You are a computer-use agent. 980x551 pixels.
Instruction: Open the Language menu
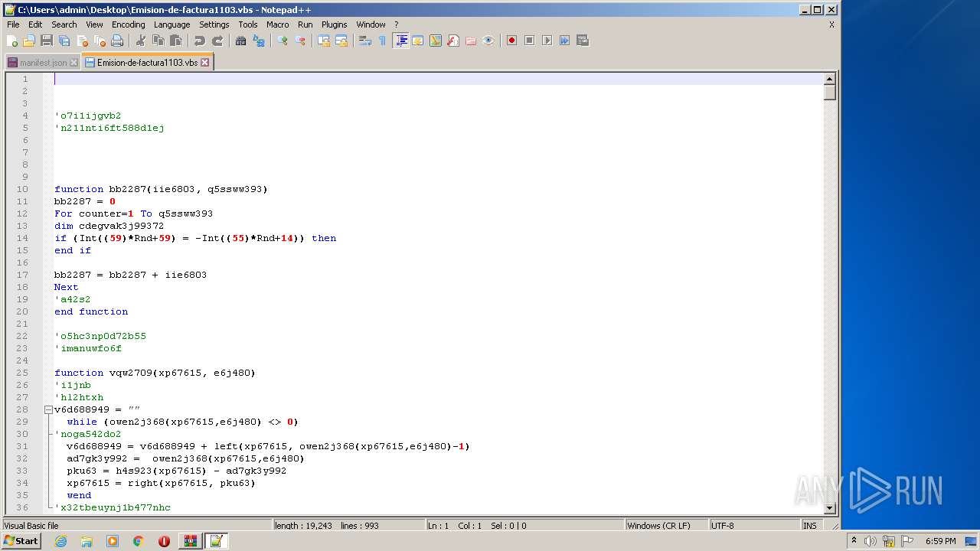171,24
